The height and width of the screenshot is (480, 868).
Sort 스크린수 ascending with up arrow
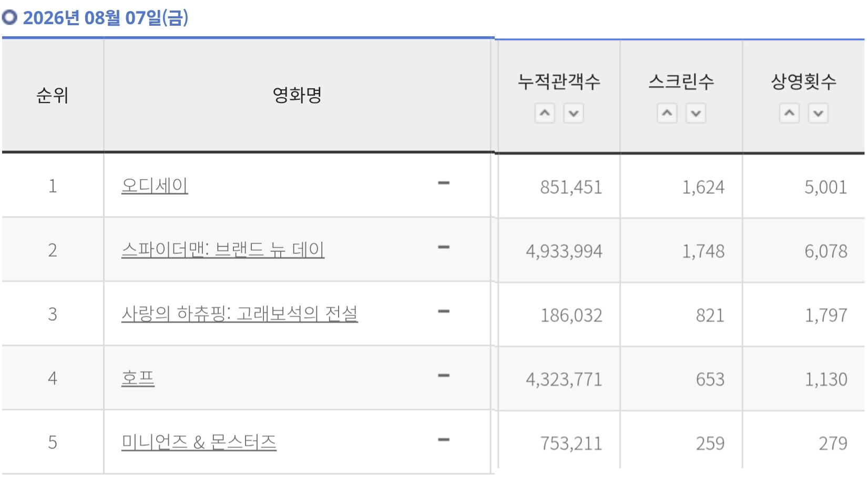(x=667, y=113)
